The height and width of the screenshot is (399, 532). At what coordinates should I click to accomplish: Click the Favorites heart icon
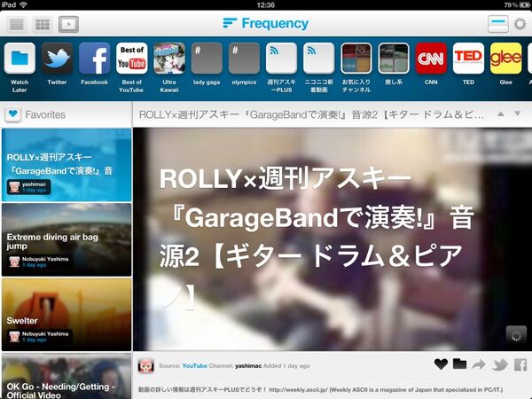tap(13, 114)
